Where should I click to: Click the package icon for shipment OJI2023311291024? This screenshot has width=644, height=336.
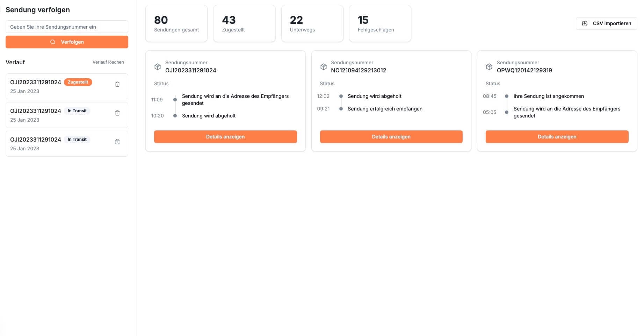click(x=157, y=66)
